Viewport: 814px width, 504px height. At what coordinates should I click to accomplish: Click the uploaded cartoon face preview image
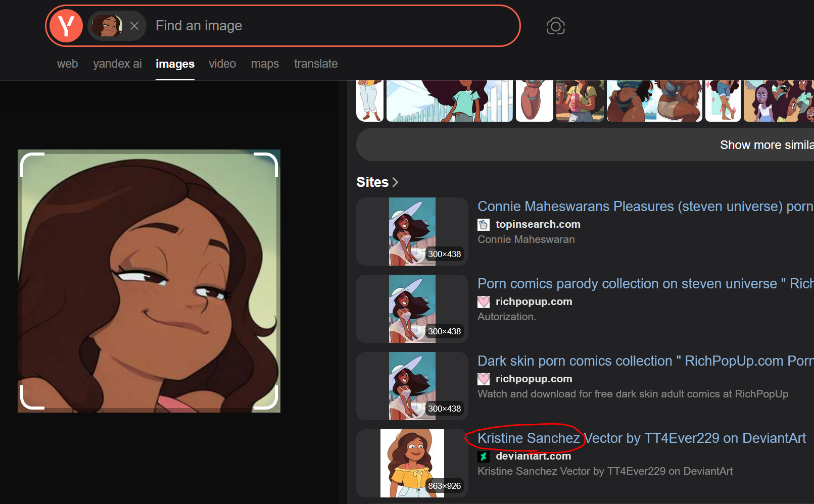tap(149, 281)
